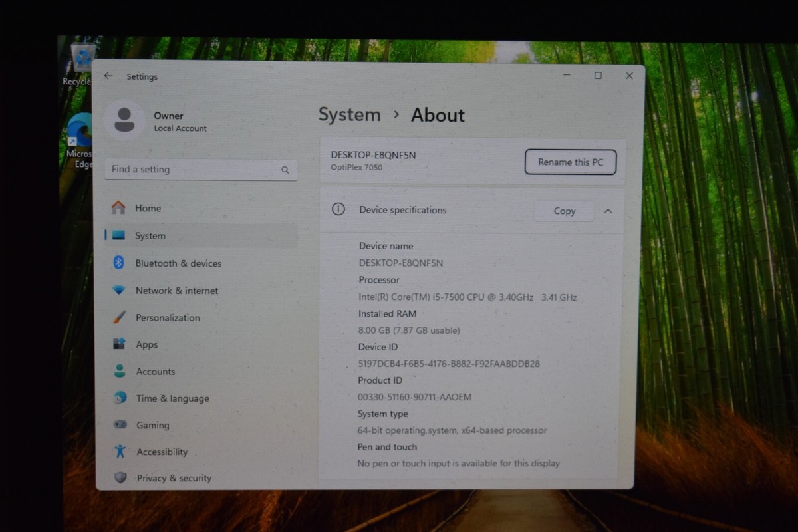Click the Intel Core i5-7500 processor text
The width and height of the screenshot is (798, 532).
467,297
